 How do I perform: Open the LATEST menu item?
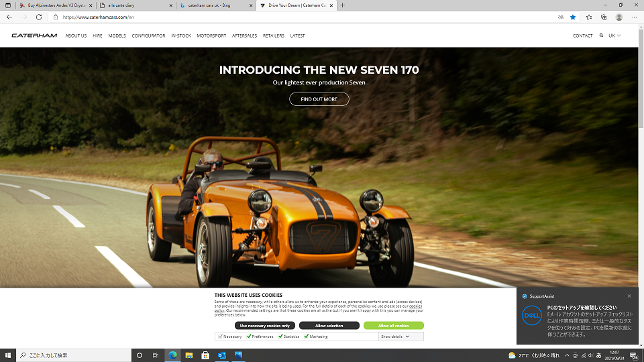(297, 36)
